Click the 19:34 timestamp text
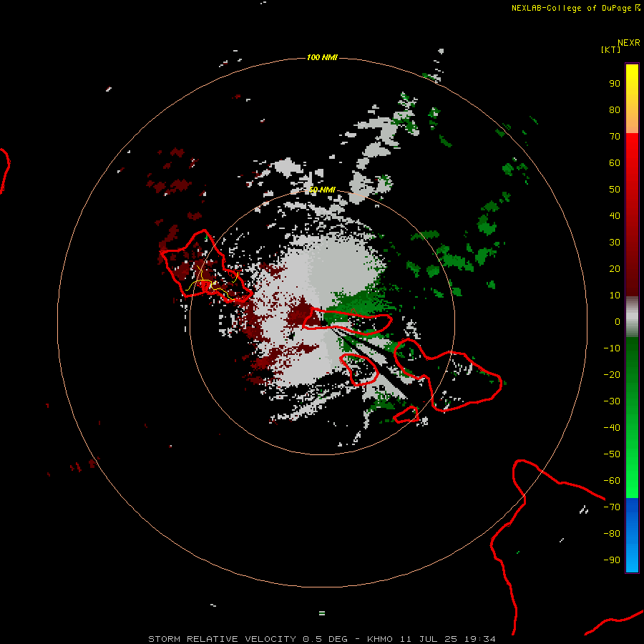The width and height of the screenshot is (644, 644). pos(480,639)
